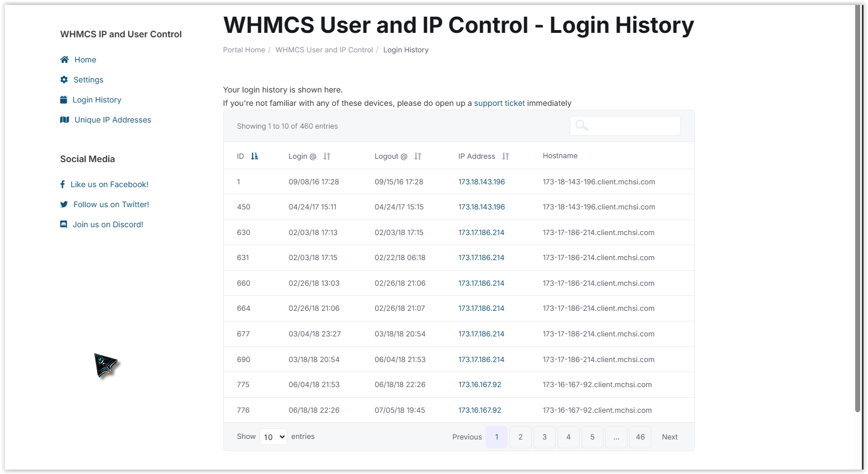Focus the table search input field
This screenshot has height=474, width=868.
click(625, 126)
